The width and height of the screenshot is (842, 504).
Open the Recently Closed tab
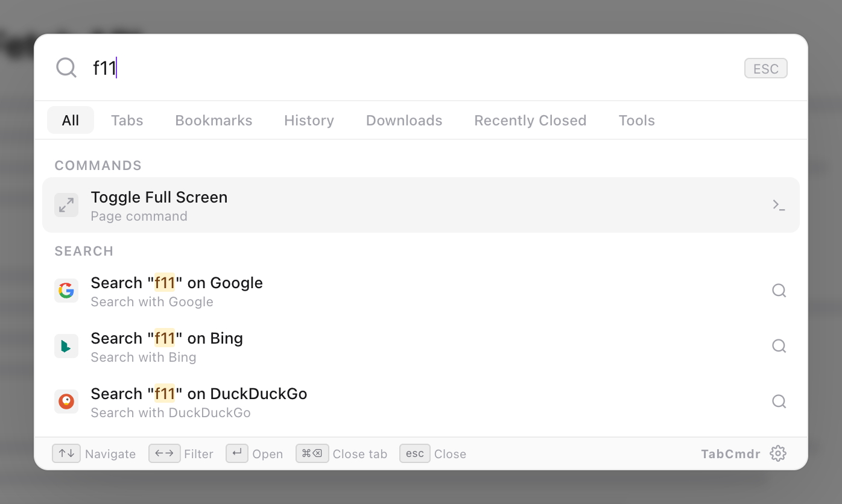tap(530, 120)
